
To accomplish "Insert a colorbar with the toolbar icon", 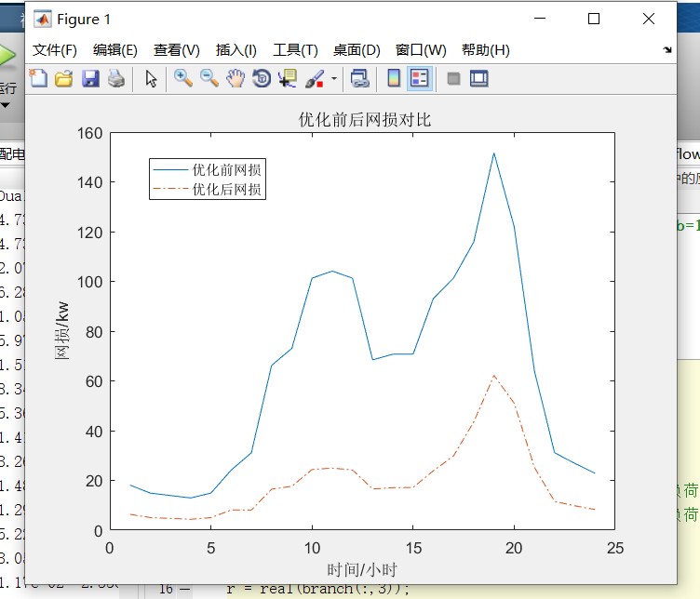I will [x=394, y=78].
